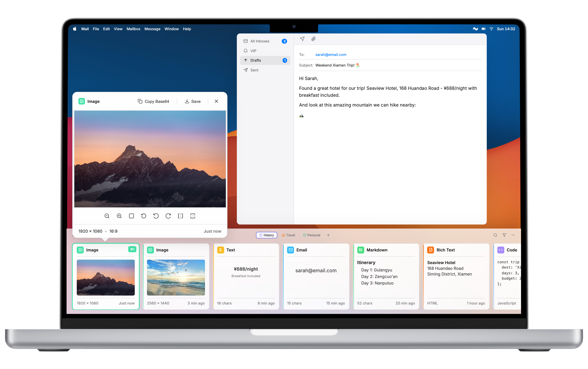Viewport: 588px width, 369px height.
Task: Select the beach image clipboard card
Action: pos(176,277)
